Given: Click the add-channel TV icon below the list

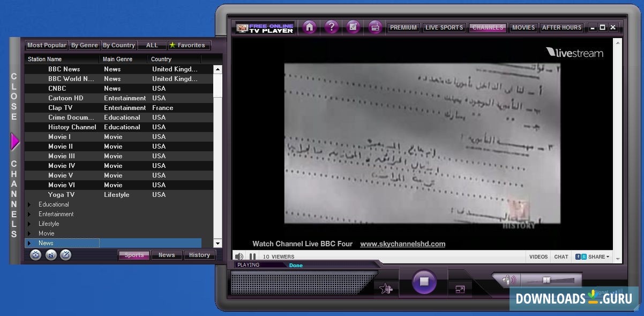Looking at the screenshot, I should tap(36, 255).
